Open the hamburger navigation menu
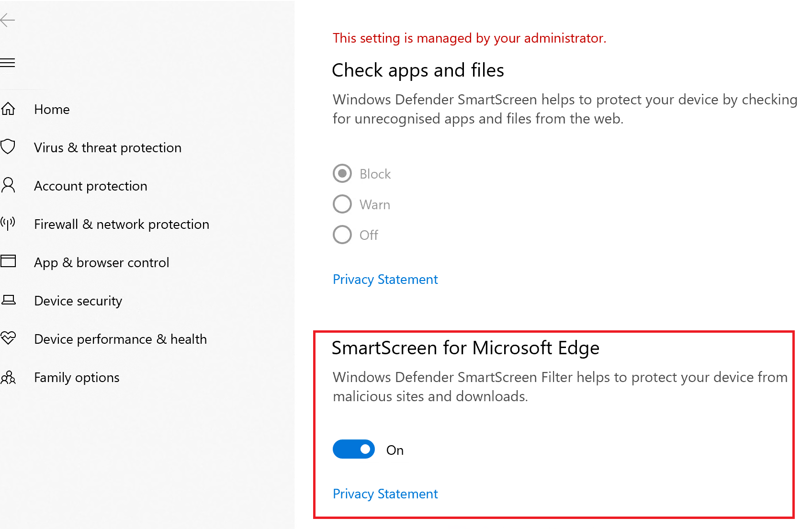Image resolution: width=812 pixels, height=529 pixels. [x=8, y=63]
